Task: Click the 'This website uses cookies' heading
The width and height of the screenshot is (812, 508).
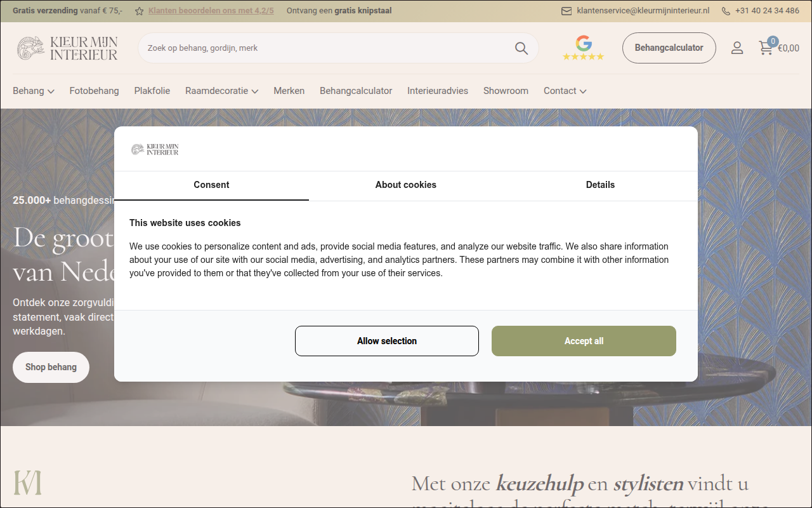Action: coord(185,223)
